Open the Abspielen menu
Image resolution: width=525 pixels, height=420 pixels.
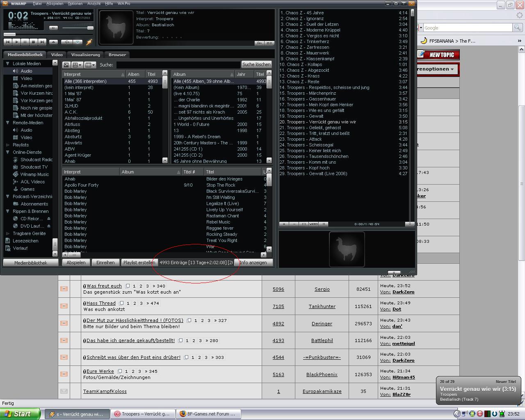[55, 4]
